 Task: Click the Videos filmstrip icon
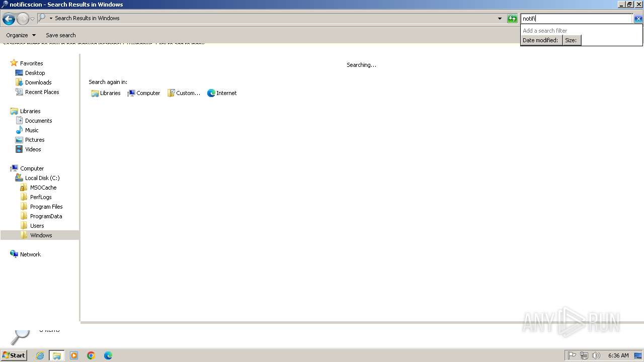[19, 149]
